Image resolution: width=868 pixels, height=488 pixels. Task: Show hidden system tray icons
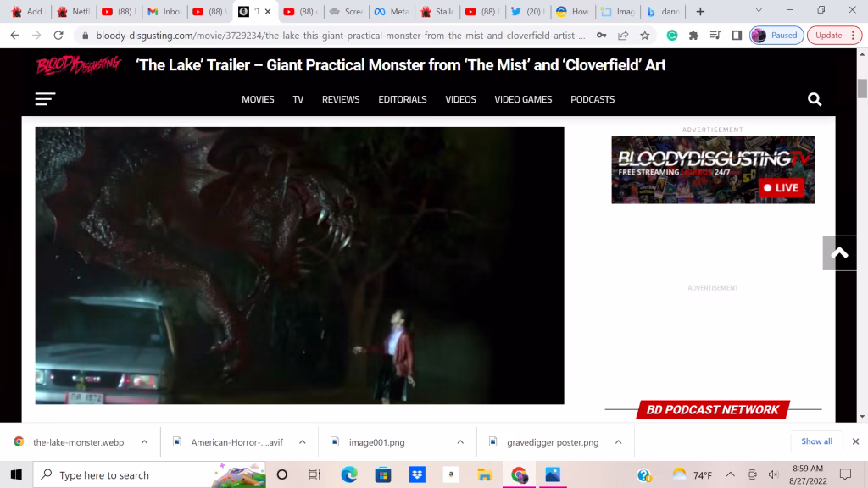[x=731, y=474]
